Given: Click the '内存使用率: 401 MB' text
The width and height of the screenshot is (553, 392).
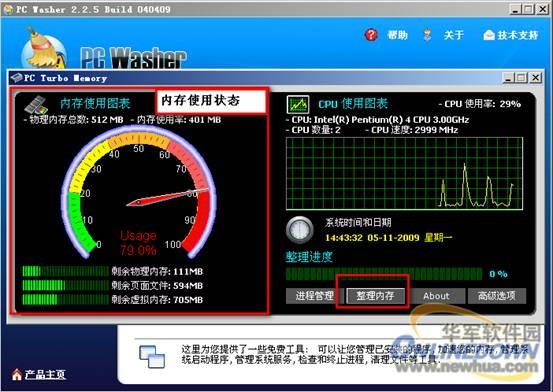Looking at the screenshot, I should (176, 120).
